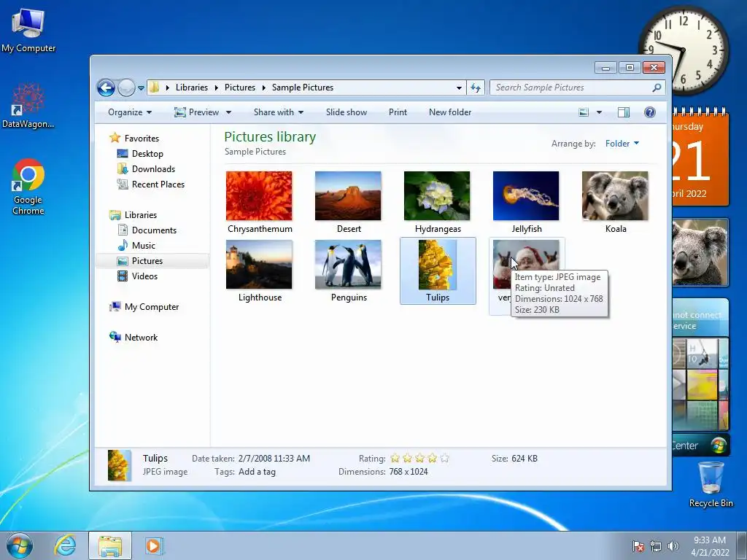
Task: Select the Penguins picture
Action: (348, 265)
